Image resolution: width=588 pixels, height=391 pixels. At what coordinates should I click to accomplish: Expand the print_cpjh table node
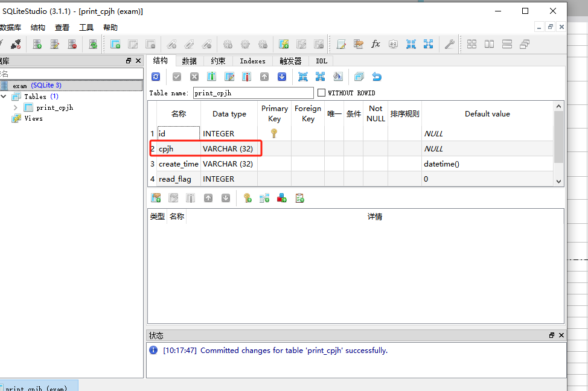pos(15,107)
